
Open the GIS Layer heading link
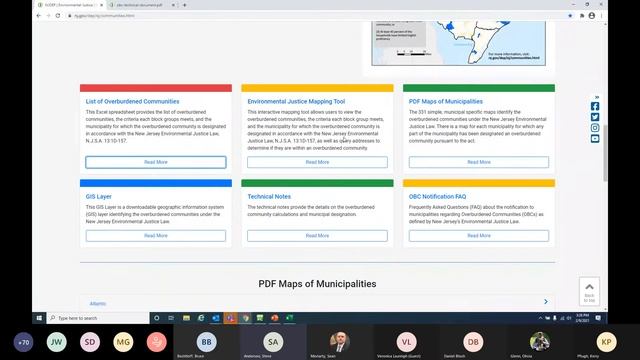point(98,196)
